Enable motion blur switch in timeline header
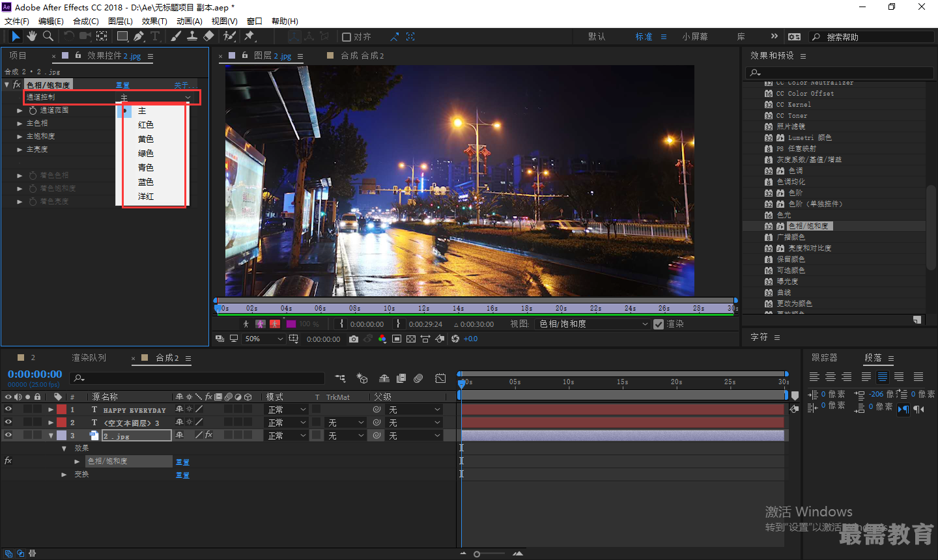 point(418,378)
